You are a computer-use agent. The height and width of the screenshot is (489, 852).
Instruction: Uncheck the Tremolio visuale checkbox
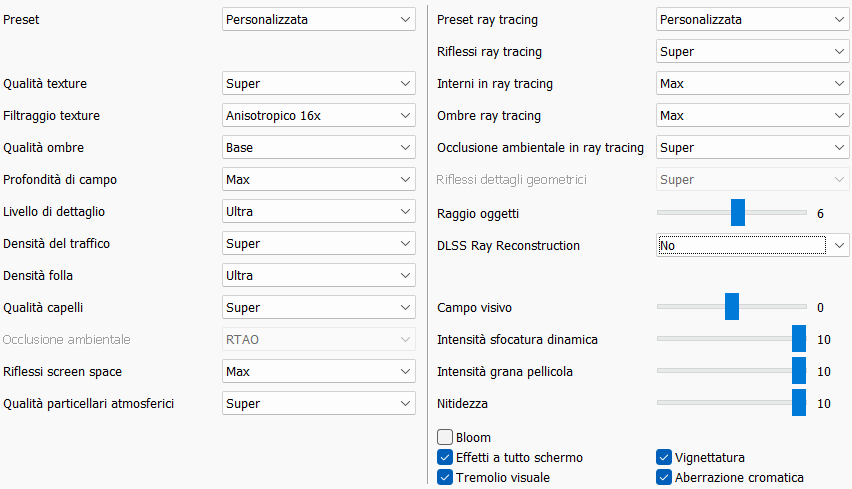coord(445,477)
